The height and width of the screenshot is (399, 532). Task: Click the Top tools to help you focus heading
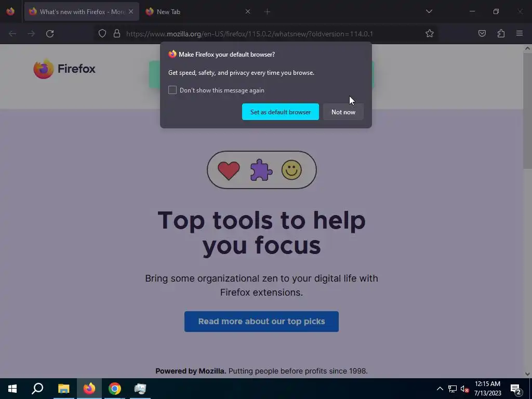coord(262,233)
